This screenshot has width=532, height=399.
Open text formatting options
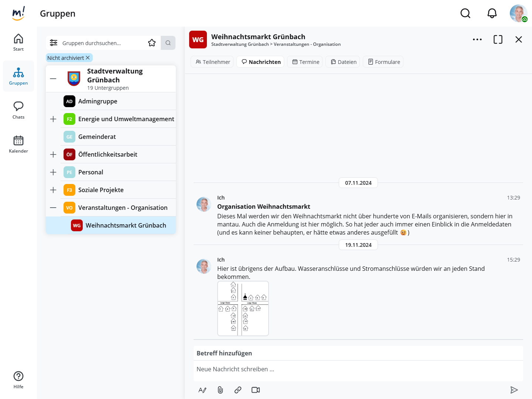(202, 390)
